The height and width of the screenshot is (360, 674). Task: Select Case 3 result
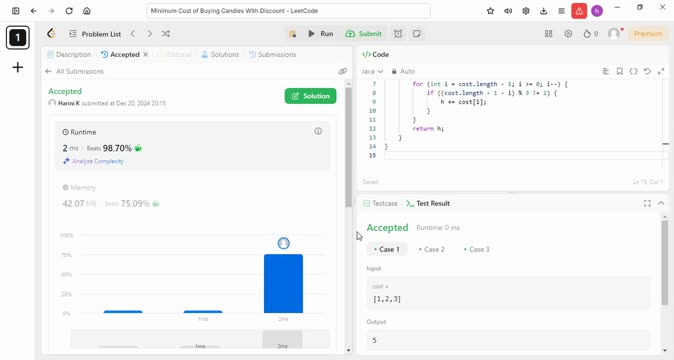pos(476,249)
